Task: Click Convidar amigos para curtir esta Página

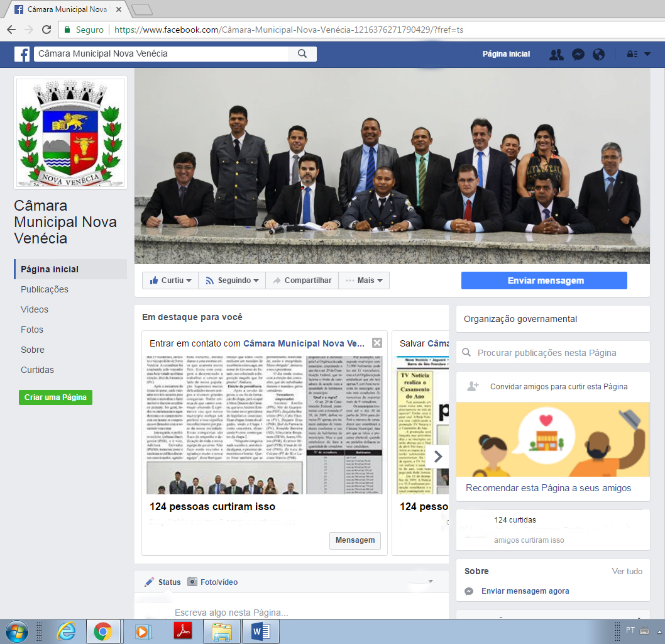Action: pos(559,387)
